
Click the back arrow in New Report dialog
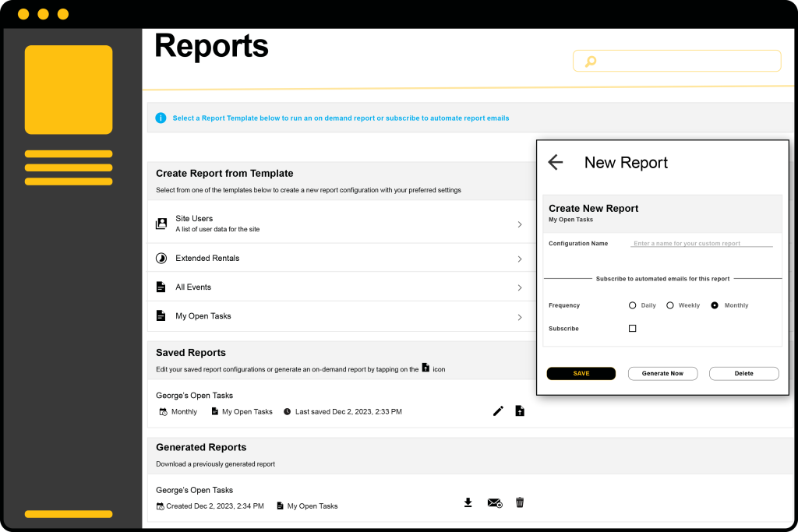[555, 162]
